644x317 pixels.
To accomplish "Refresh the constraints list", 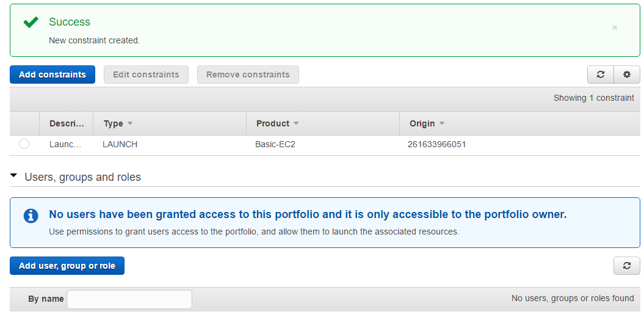I will [601, 75].
